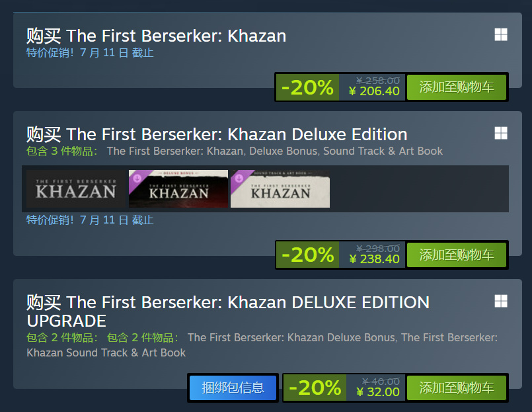
Task: Click purple DLC badge on Sound Track thumbnail
Action: 239,178
